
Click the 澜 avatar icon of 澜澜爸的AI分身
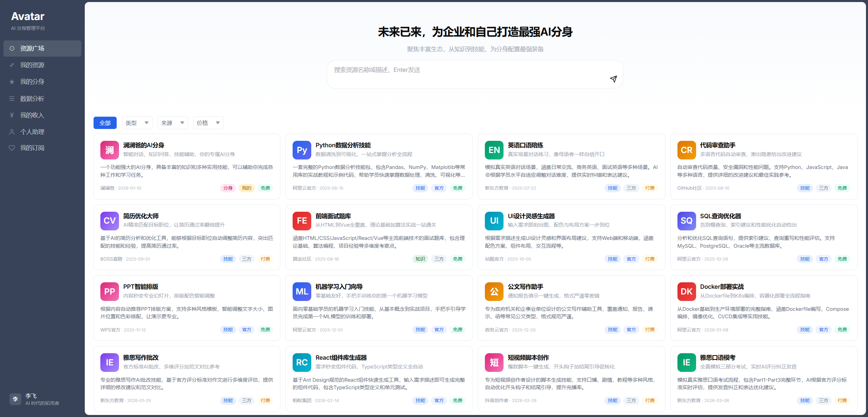(x=110, y=150)
